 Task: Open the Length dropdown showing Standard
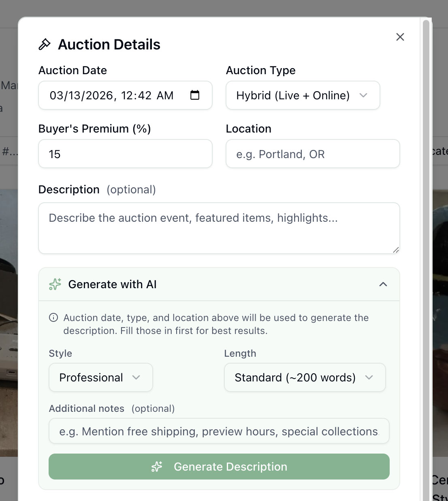click(305, 377)
